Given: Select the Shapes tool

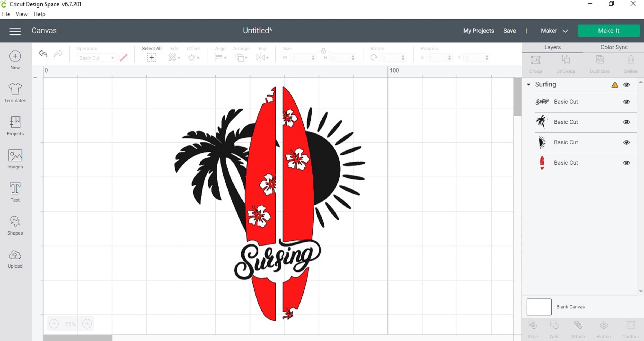Looking at the screenshot, I should [x=15, y=225].
